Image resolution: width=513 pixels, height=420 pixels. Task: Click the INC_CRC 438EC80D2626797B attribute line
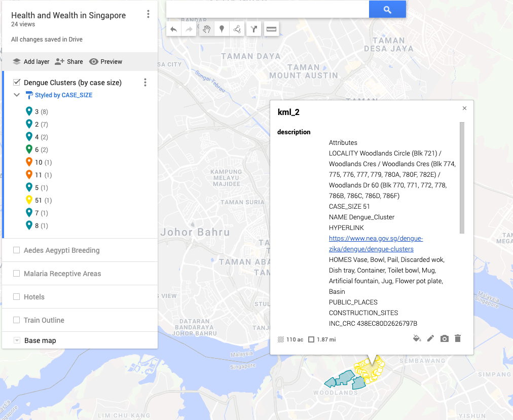pyautogui.click(x=373, y=324)
